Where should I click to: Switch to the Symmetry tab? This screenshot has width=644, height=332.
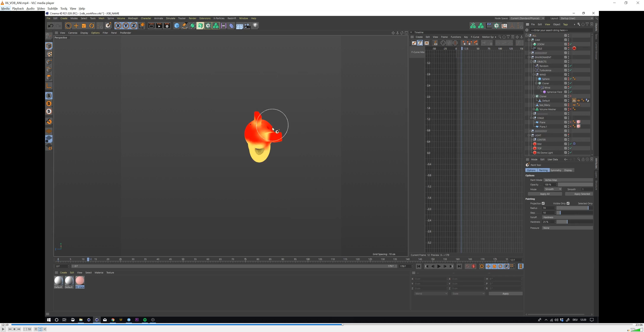556,170
